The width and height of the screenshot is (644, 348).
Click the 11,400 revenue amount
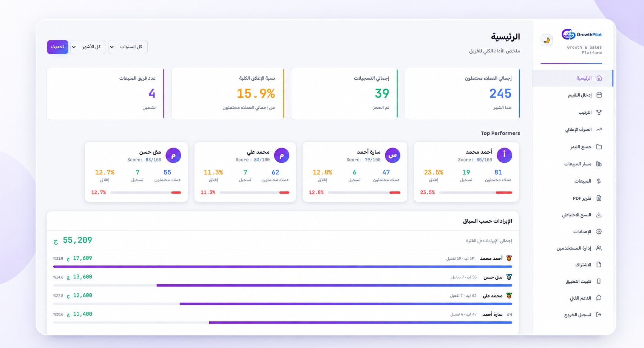[82, 314]
